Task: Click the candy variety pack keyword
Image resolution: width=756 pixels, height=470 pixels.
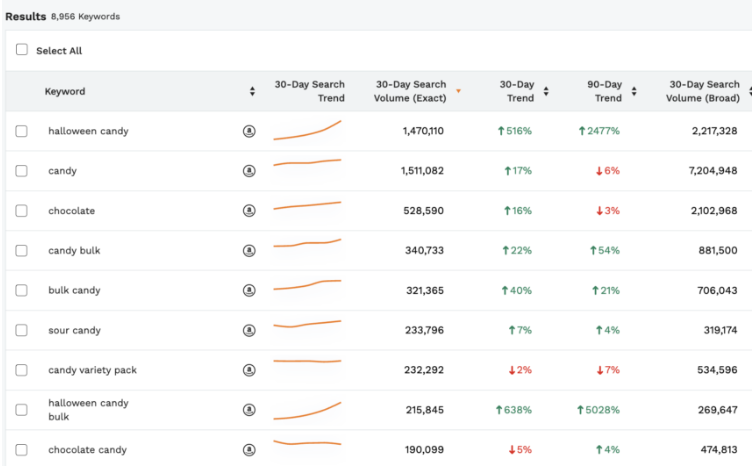Action: pyautogui.click(x=92, y=370)
